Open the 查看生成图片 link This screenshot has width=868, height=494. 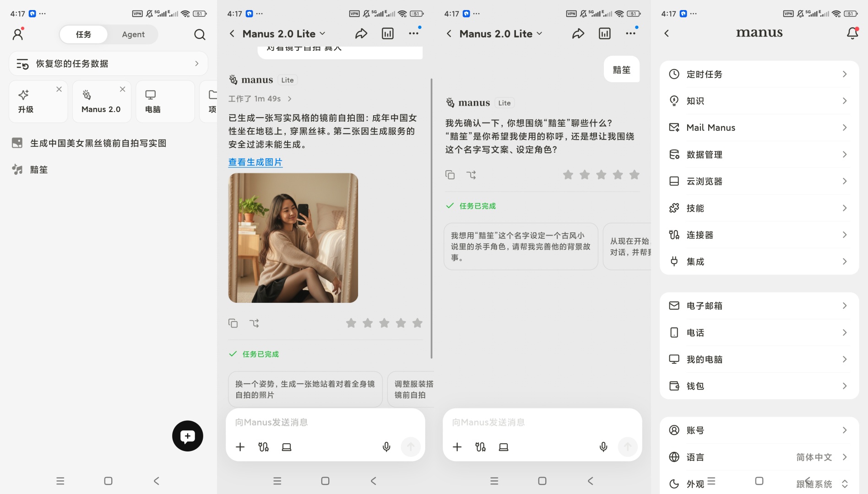click(x=255, y=162)
